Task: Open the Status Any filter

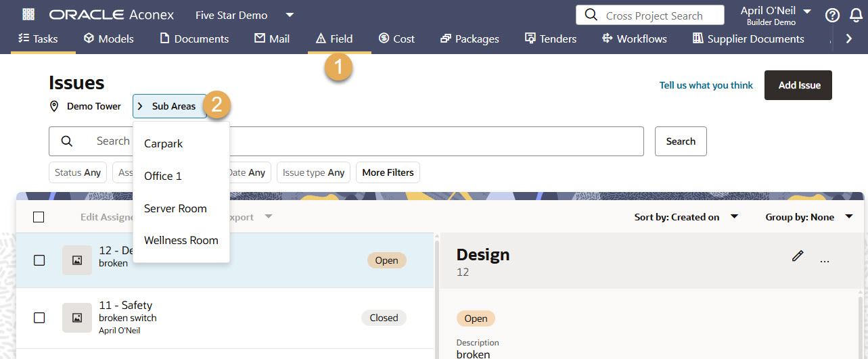Action: tap(78, 172)
